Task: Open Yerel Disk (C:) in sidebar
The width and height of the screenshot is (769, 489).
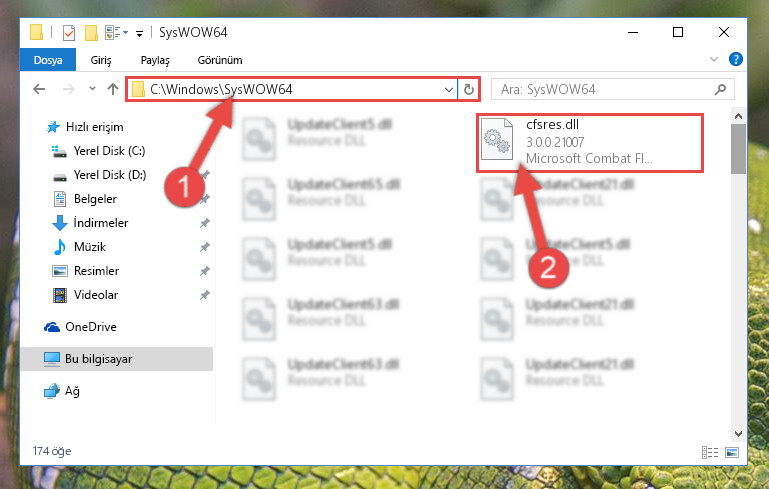Action: coord(109,151)
